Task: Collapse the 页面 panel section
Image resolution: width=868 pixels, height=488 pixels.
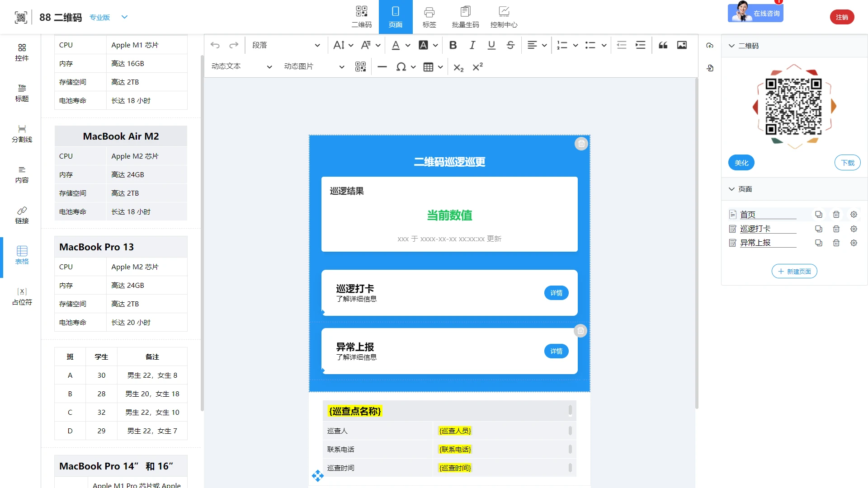Action: 731,189
